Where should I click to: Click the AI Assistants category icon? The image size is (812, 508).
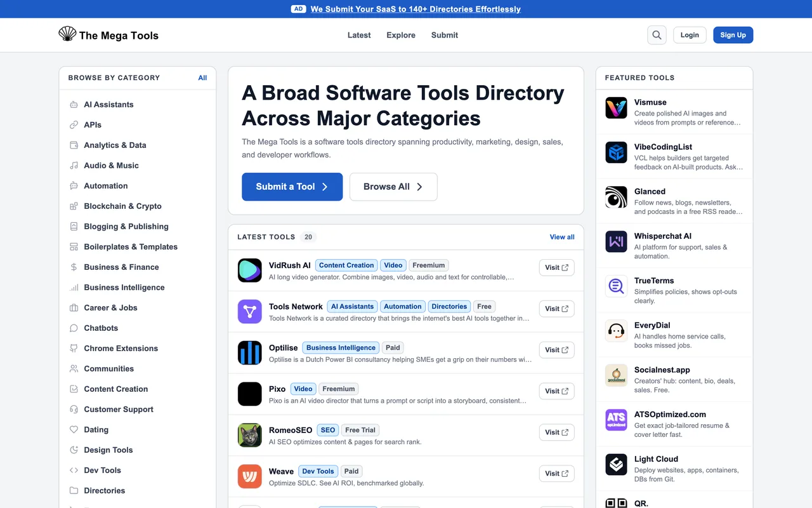pos(74,105)
